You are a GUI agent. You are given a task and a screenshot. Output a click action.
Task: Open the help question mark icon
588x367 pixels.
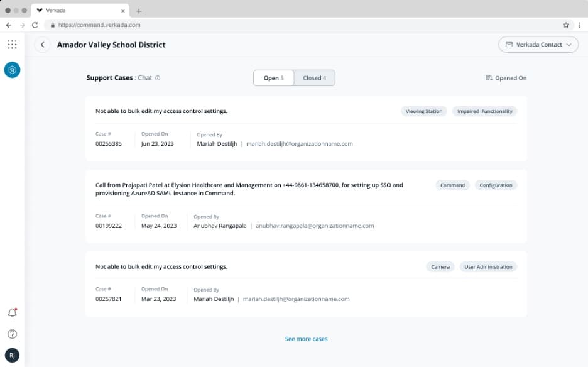12,334
